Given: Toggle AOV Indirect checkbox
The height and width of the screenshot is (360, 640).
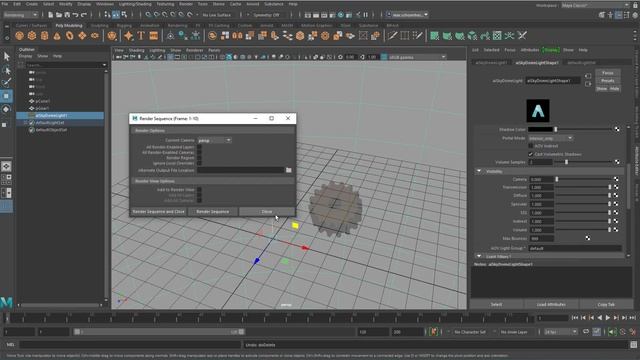Looking at the screenshot, I should (x=531, y=146).
